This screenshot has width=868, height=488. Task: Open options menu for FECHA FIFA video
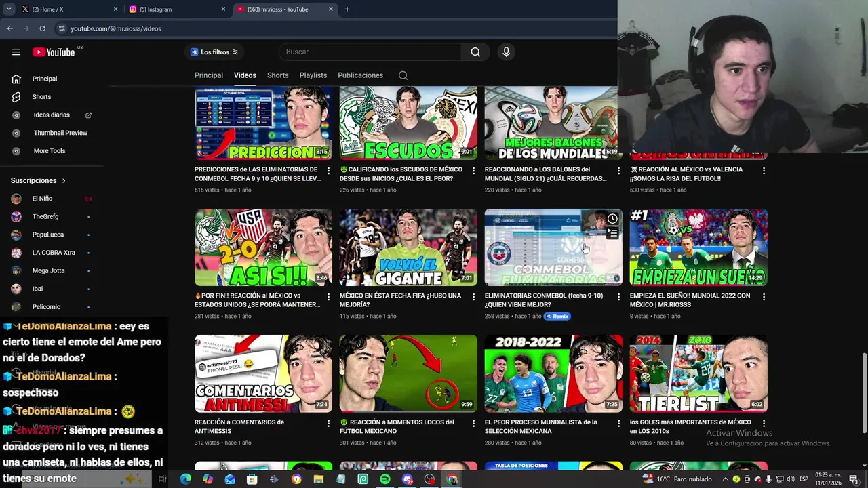(473, 297)
